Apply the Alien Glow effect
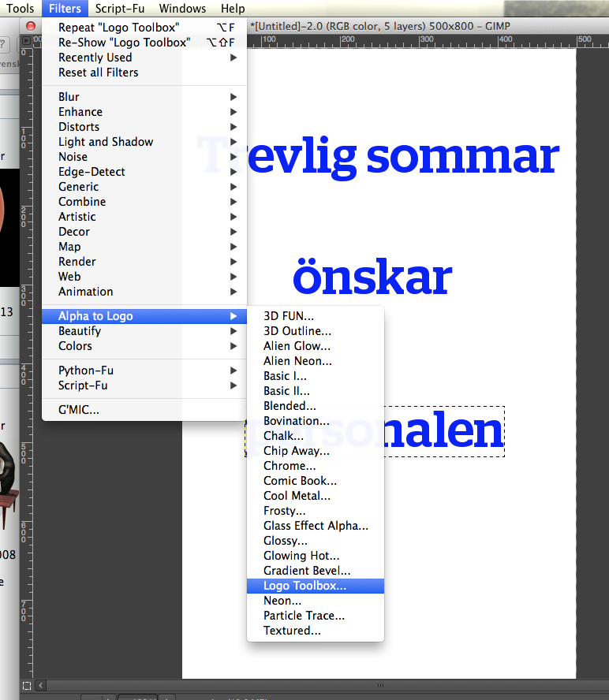 coord(316,346)
